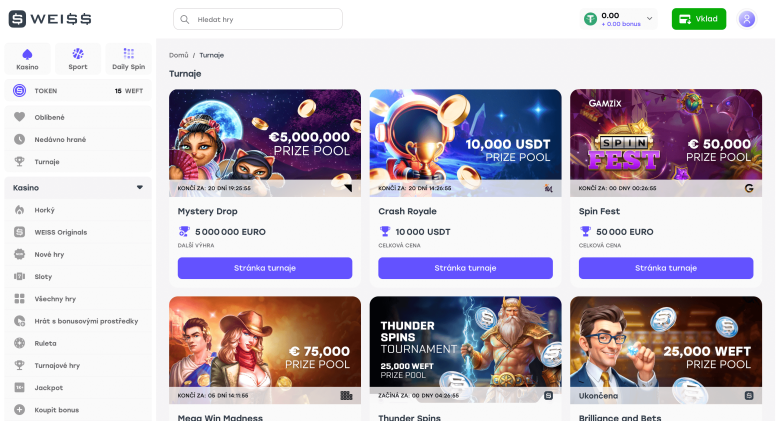Switch to the Sport tab
The image size is (780, 421).
78,58
